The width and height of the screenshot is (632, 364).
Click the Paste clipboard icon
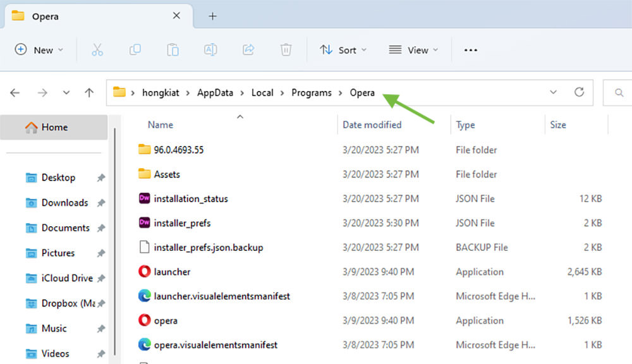click(173, 50)
